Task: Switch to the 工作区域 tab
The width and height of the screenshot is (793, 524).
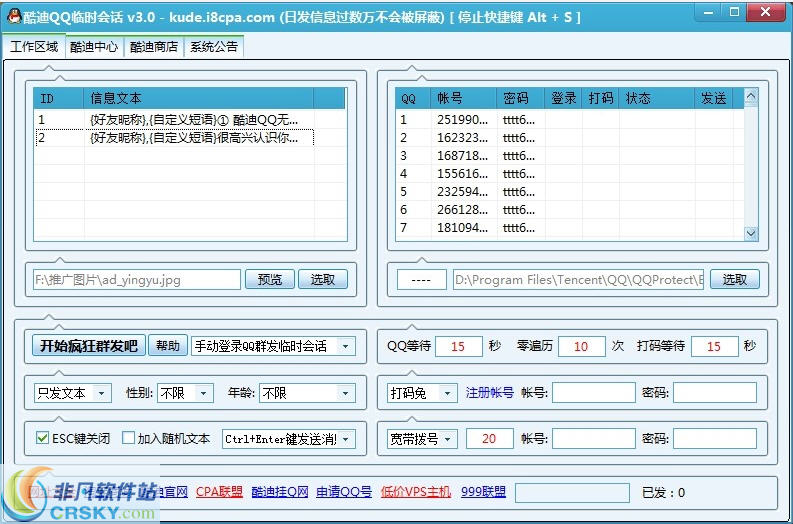Action: (x=34, y=47)
